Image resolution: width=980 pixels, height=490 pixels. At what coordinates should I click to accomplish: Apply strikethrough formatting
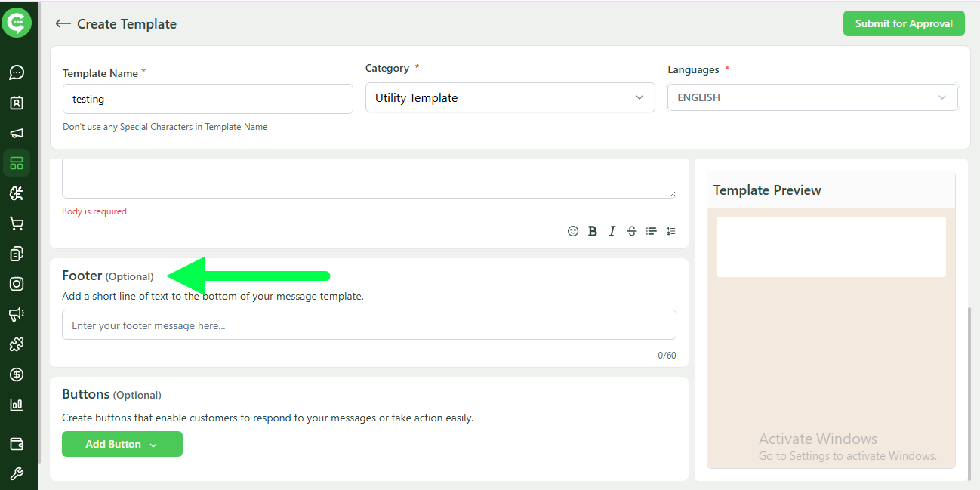coord(631,230)
